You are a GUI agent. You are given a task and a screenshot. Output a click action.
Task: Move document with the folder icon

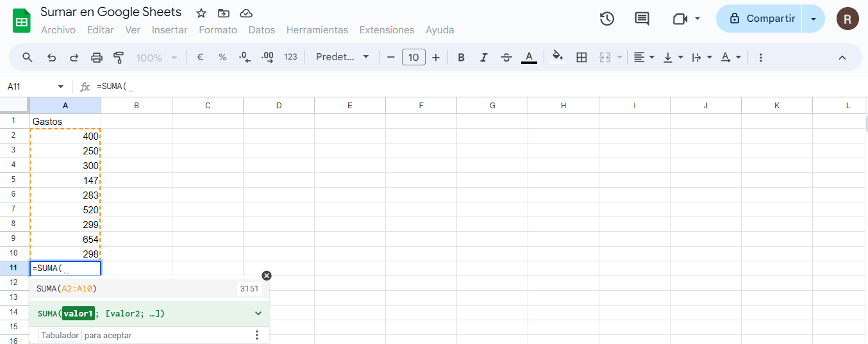click(223, 13)
